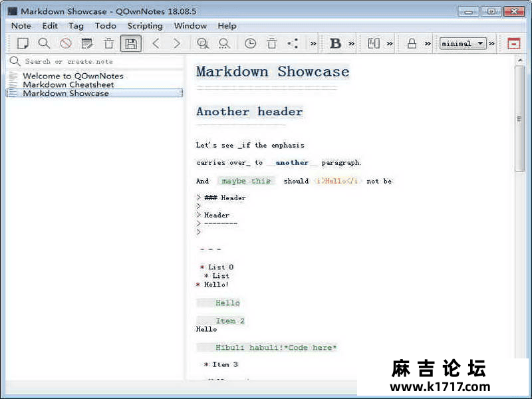Screen dimensions: 532x399
Task: Click the red distraction-free mode icon
Action: click(513, 43)
